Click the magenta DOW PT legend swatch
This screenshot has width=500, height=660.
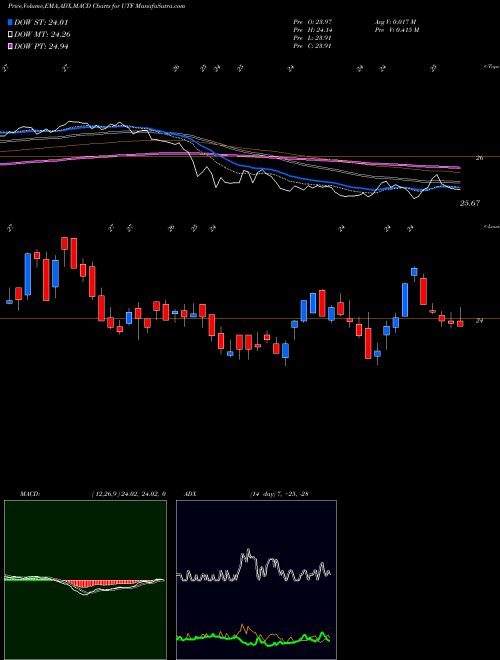tap(10, 46)
